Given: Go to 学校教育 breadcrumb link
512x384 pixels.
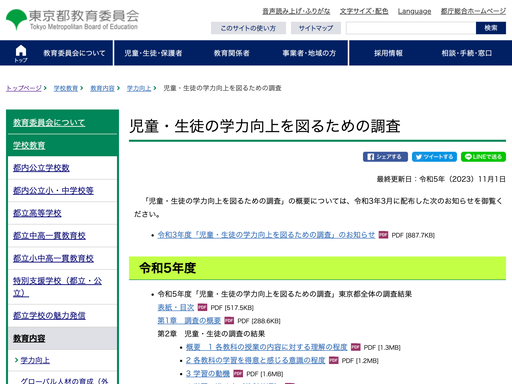Looking at the screenshot, I should click(x=66, y=88).
